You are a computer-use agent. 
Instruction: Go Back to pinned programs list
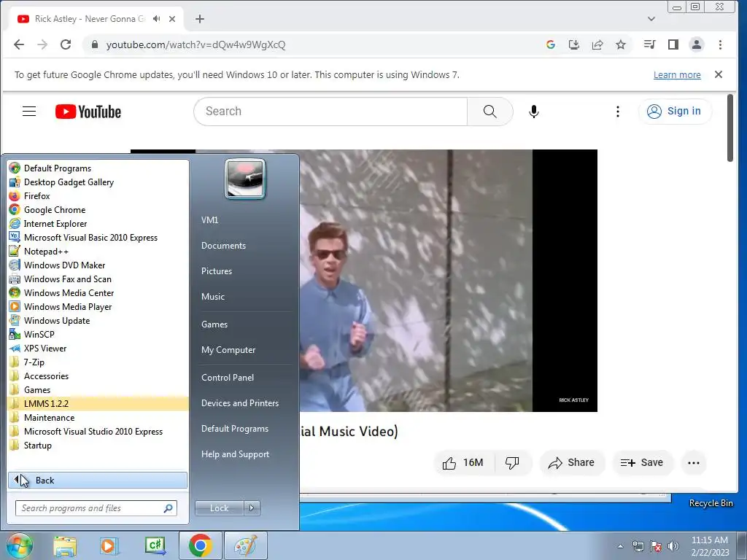click(x=98, y=480)
